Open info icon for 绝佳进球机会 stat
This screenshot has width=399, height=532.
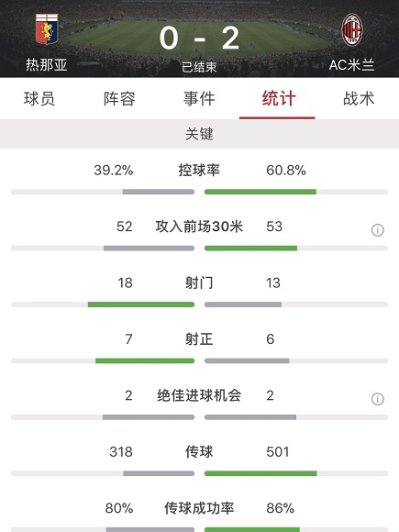[377, 399]
